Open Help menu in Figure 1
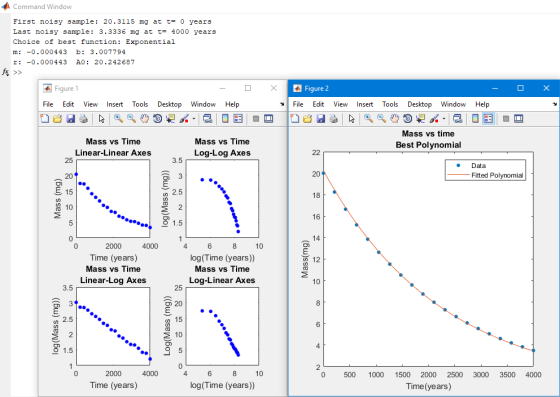Viewport: 560px width, 397px height. (x=232, y=104)
